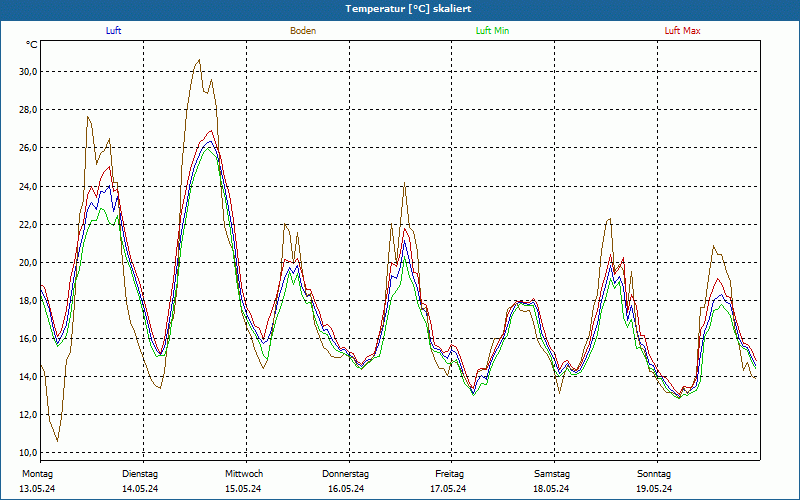Click the '14,0' y-axis value
800x500 pixels.
(x=28, y=377)
